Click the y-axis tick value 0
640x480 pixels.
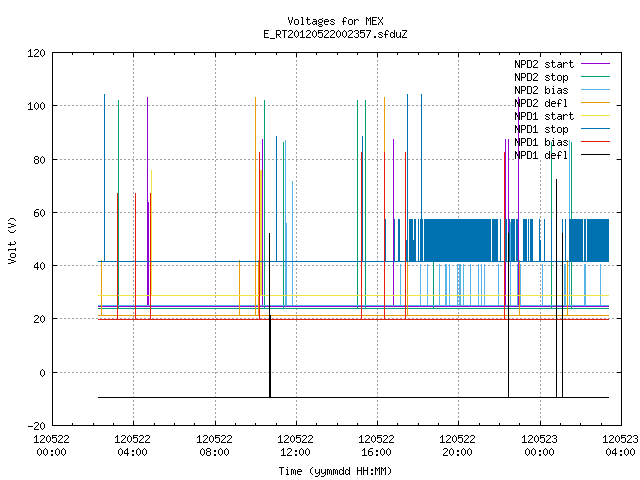pos(42,373)
